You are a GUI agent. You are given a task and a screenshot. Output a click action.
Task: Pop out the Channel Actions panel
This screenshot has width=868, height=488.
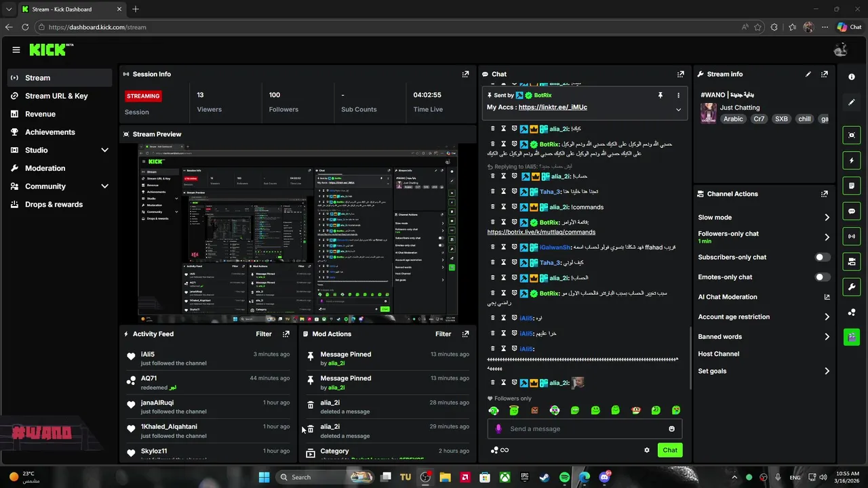click(x=825, y=194)
